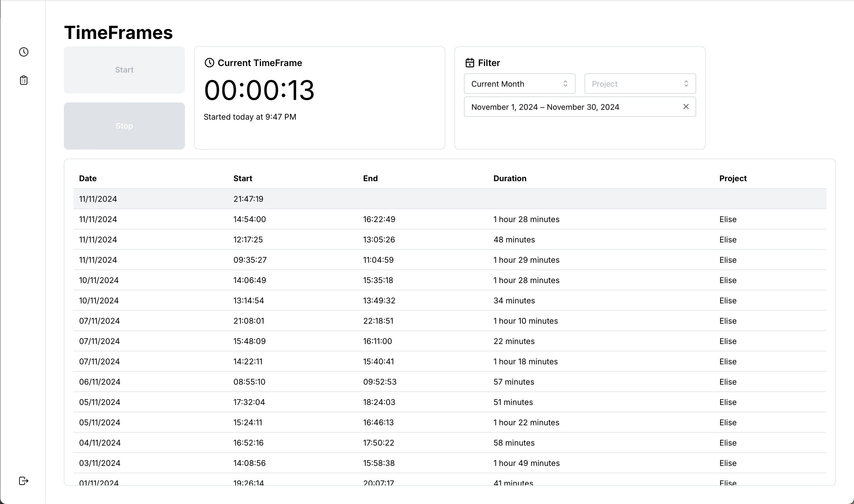Click the logout icon in sidebar

coord(23,481)
